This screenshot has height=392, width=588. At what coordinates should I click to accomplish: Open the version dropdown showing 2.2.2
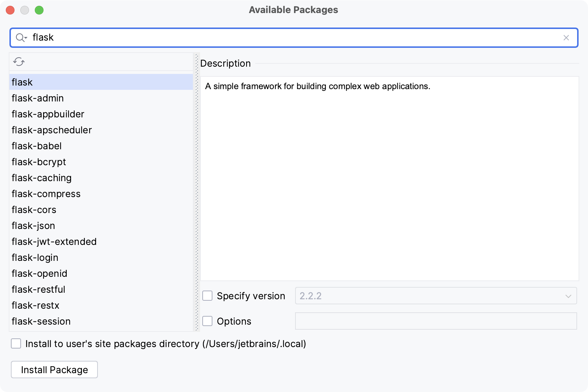568,296
